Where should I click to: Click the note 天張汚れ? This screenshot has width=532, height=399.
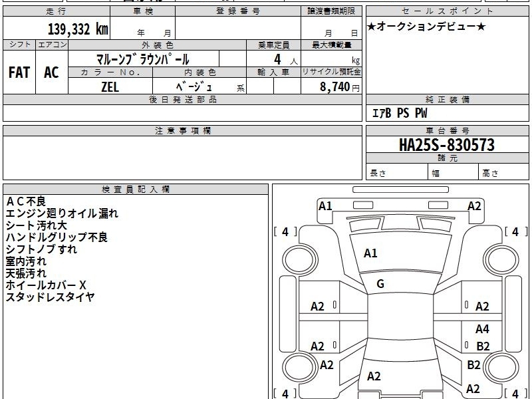pos(26,273)
